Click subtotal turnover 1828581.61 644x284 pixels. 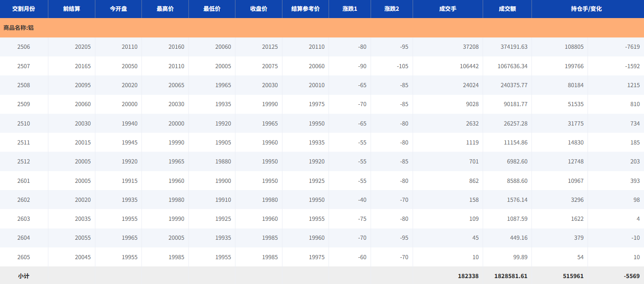[508, 276]
